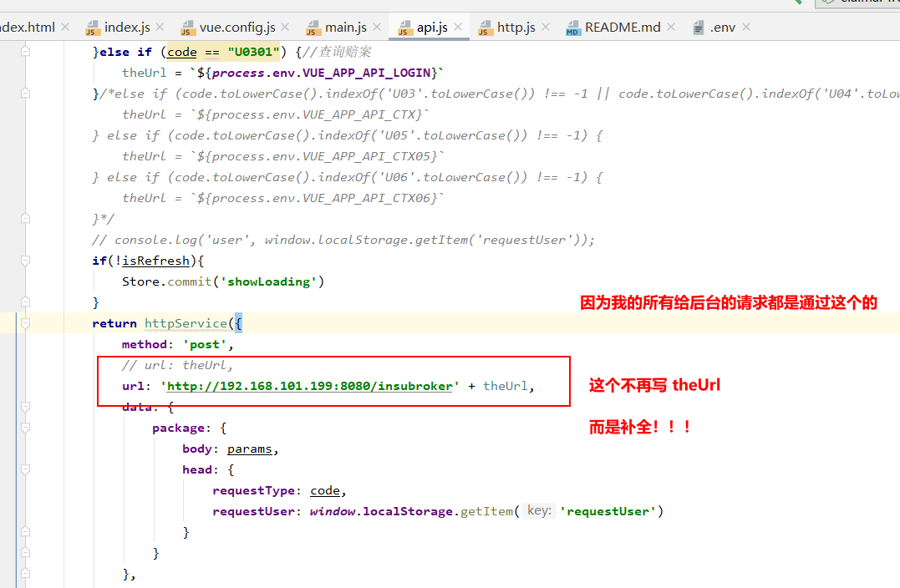Click theUrl after the plus sign in url line

[x=505, y=386]
